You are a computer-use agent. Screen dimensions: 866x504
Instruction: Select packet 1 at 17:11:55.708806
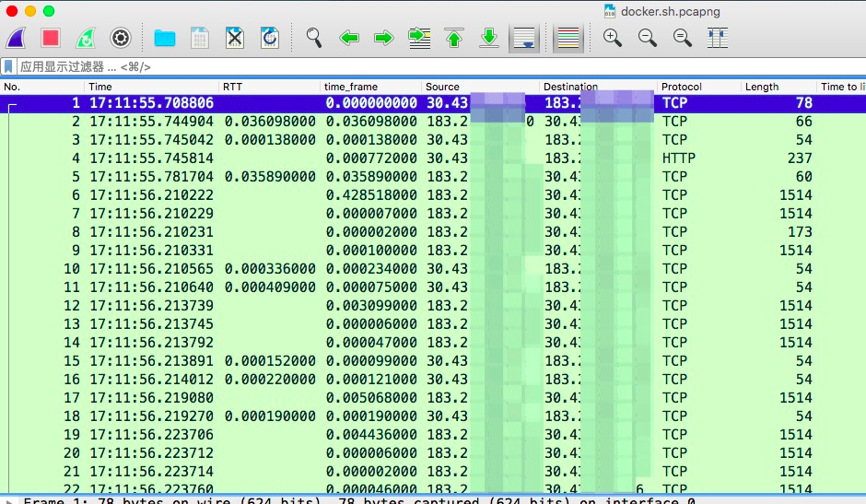tap(433, 103)
